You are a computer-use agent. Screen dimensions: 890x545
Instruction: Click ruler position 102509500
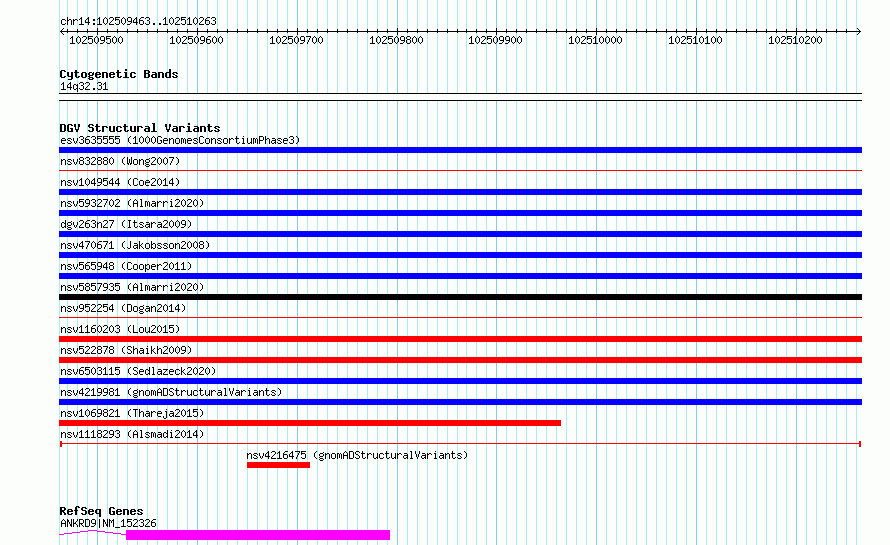click(96, 40)
